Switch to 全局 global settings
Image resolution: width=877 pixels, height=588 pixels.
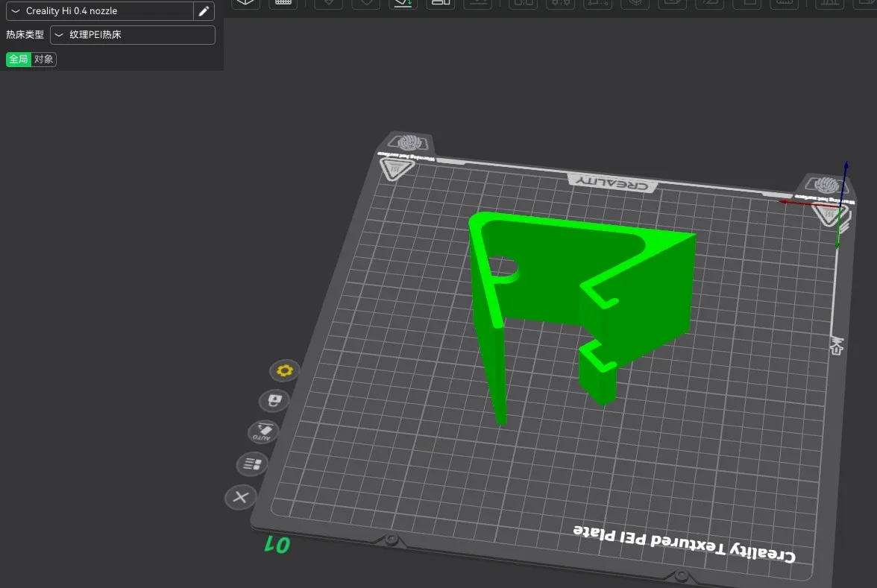(x=19, y=59)
